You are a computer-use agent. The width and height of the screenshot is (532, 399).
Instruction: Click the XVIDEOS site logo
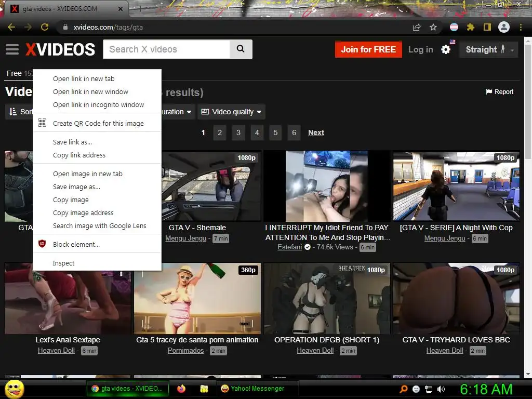click(60, 49)
